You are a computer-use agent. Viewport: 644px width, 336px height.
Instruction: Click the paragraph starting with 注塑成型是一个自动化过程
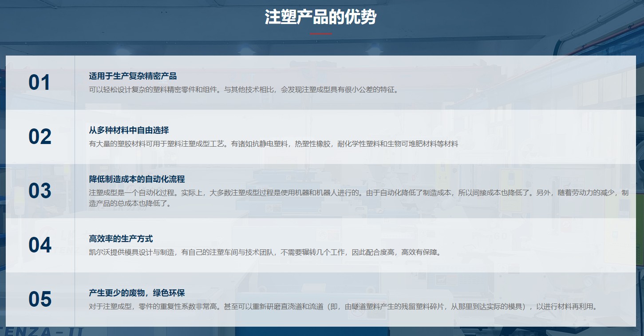(359, 198)
